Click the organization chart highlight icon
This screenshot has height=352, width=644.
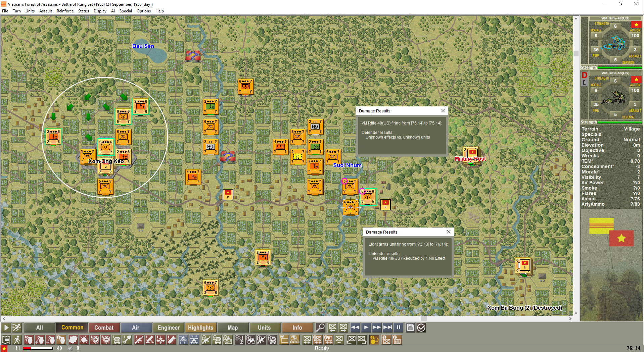click(x=295, y=340)
